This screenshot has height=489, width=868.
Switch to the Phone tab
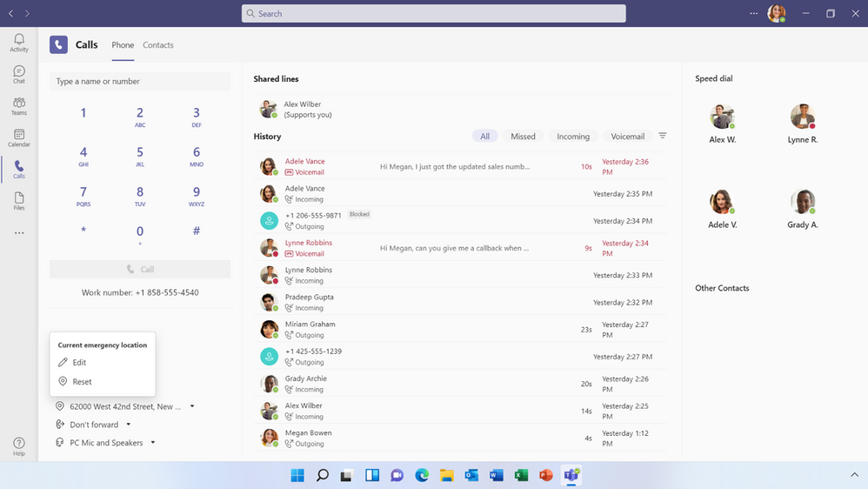123,45
